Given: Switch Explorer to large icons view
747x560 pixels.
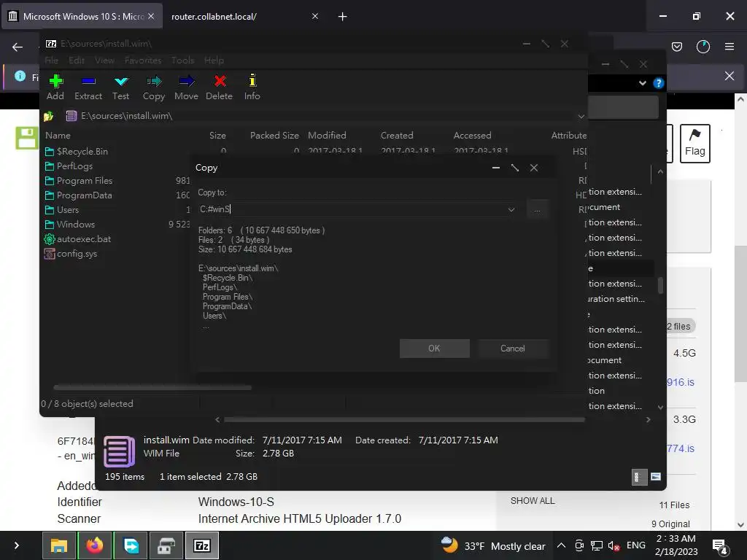Looking at the screenshot, I should (656, 477).
